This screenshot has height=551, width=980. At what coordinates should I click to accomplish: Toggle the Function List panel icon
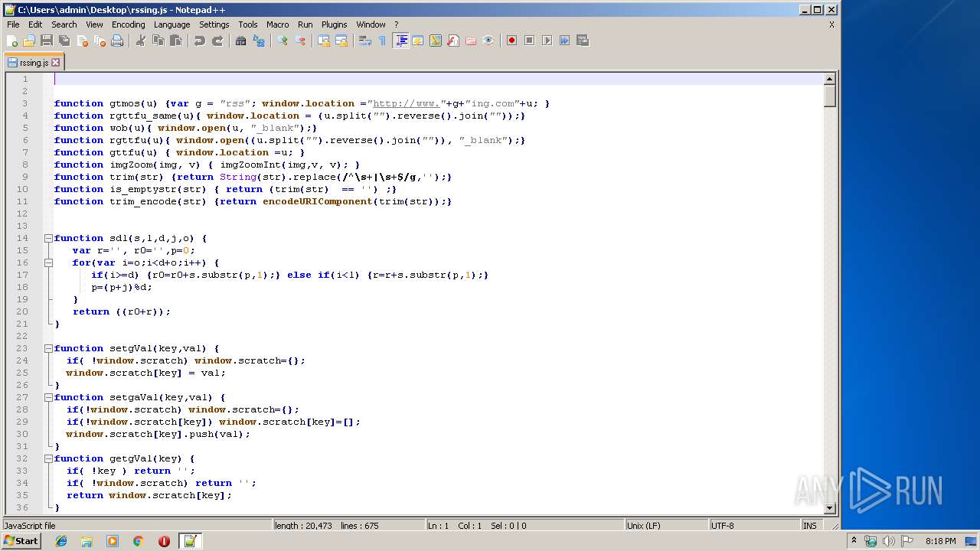click(453, 41)
